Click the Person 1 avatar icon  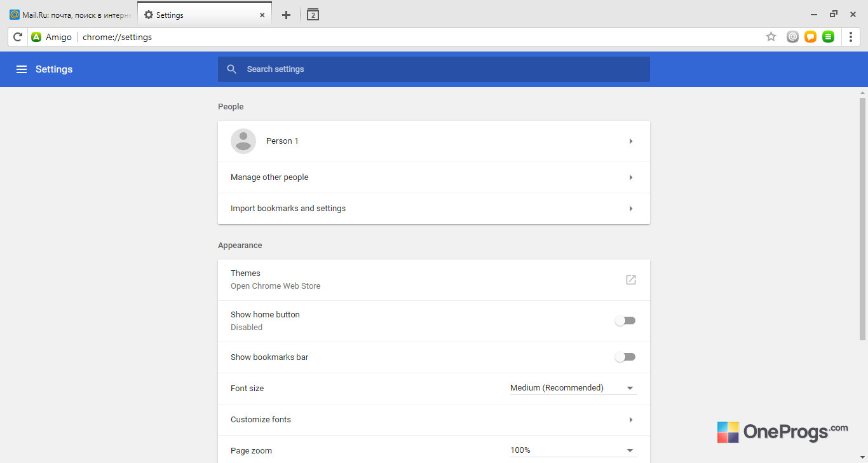(243, 141)
